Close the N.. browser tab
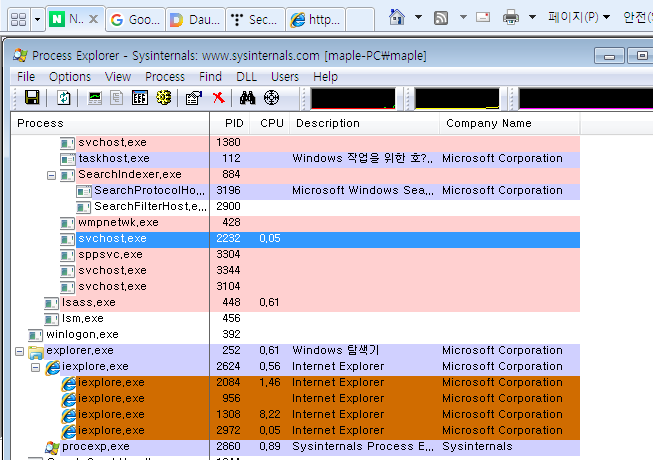The image size is (653, 460). [94, 19]
